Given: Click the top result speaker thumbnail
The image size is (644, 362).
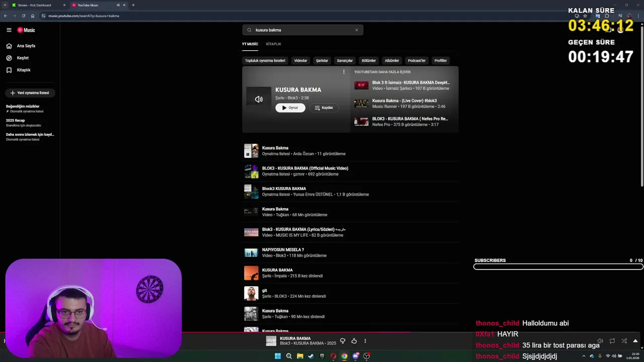Looking at the screenshot, I should pos(259,99).
